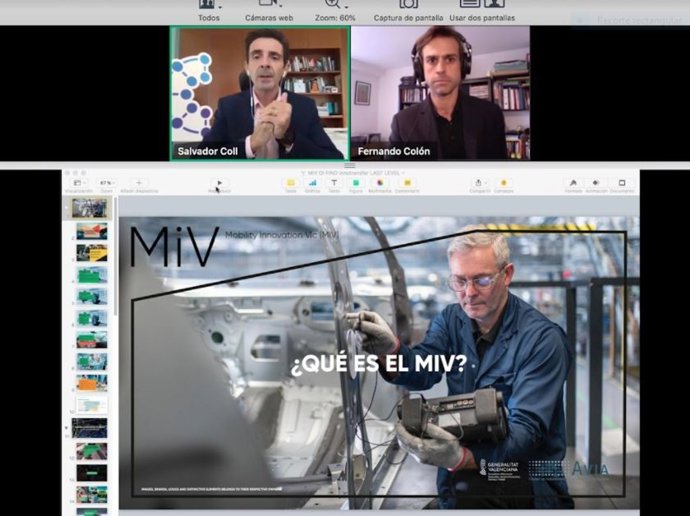The image size is (690, 516).
Task: Click the large MiV logo on slide
Action: pyautogui.click(x=175, y=246)
